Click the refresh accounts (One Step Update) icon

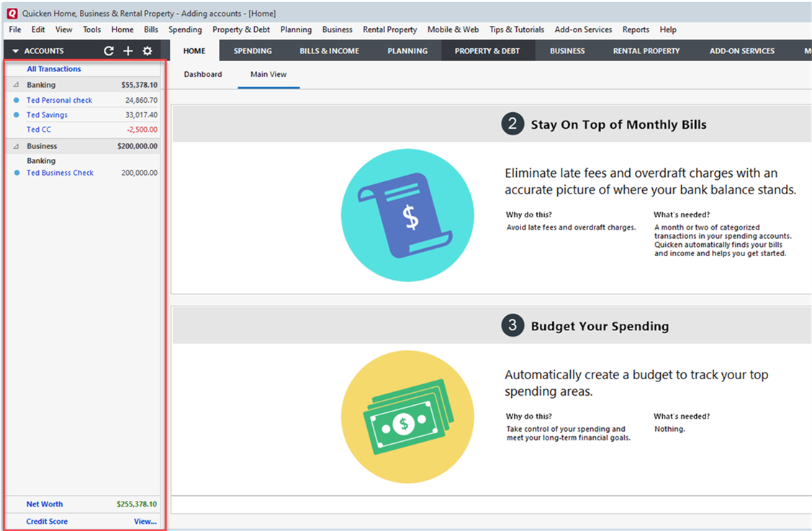click(109, 51)
